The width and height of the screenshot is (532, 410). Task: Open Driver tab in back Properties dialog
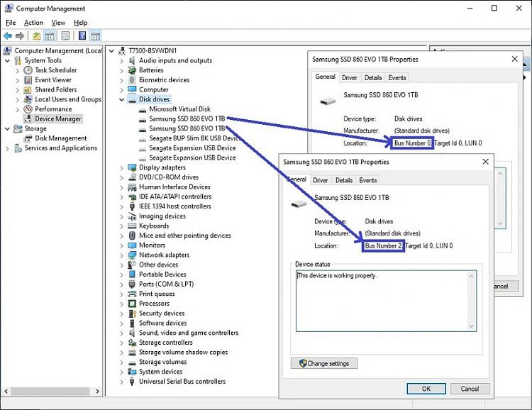pyautogui.click(x=350, y=78)
